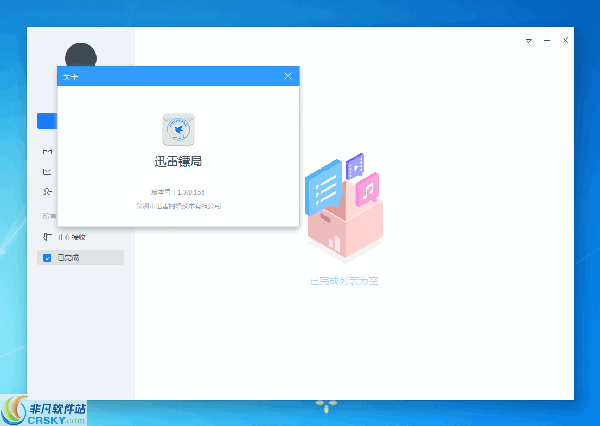Click the empty box illustration in main panel

tap(344, 208)
